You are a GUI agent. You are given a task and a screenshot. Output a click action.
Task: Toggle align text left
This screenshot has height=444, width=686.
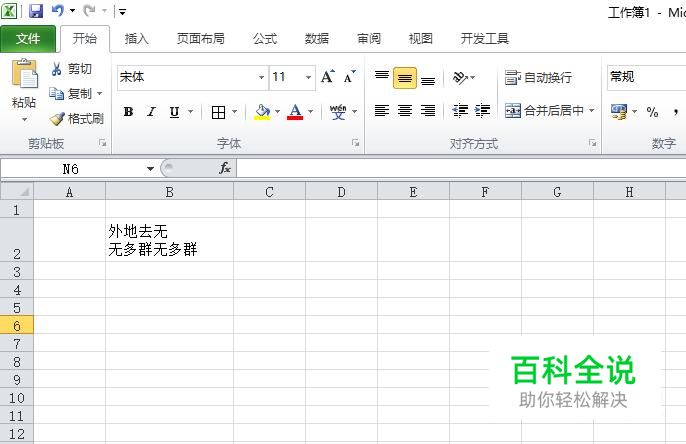[x=382, y=111]
